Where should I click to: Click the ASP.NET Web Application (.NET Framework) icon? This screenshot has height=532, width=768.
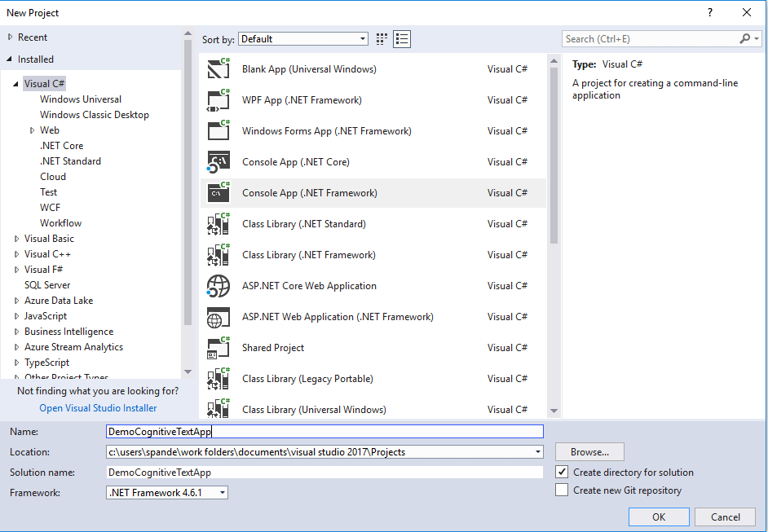click(218, 317)
